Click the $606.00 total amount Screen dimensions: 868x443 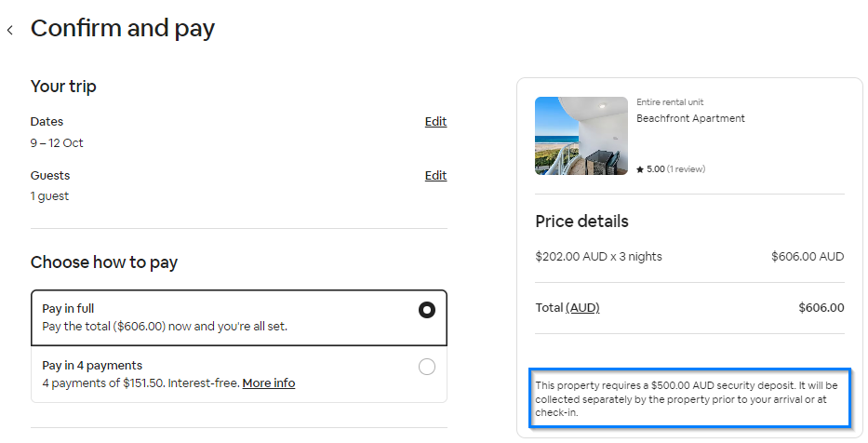(x=821, y=308)
